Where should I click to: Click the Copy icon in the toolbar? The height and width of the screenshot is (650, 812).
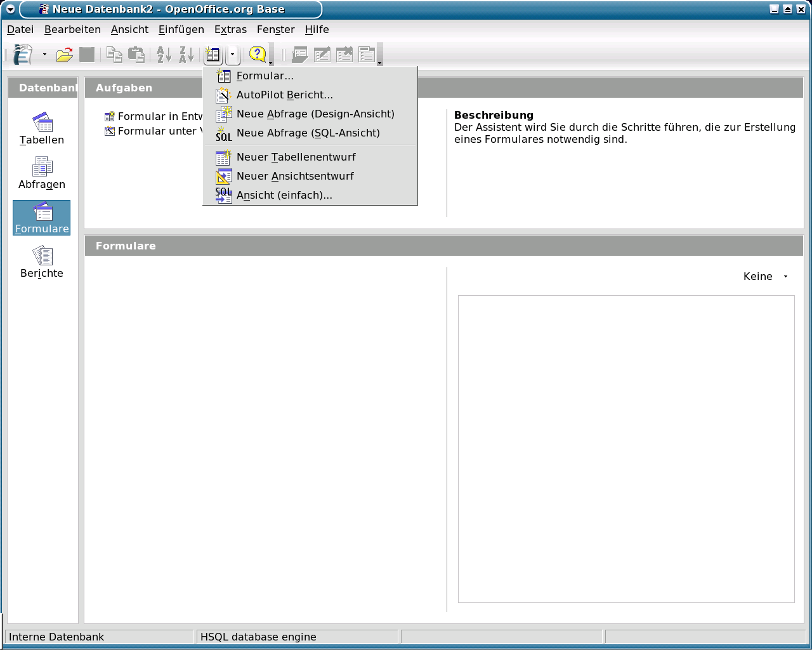(x=114, y=55)
